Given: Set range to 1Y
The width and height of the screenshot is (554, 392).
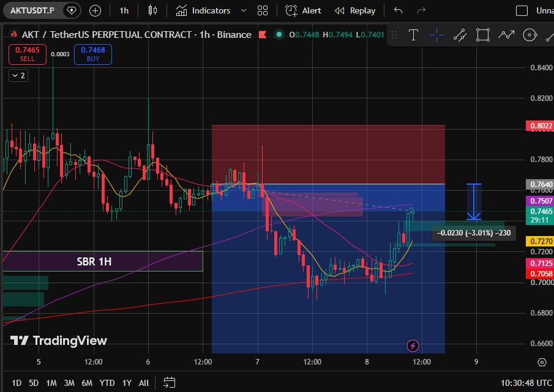Looking at the screenshot, I should (127, 383).
